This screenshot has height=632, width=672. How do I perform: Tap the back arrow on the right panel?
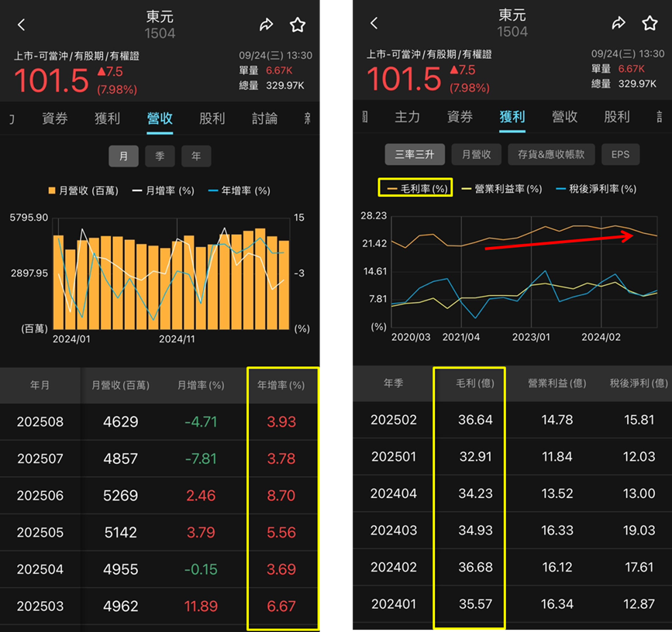pos(374,22)
